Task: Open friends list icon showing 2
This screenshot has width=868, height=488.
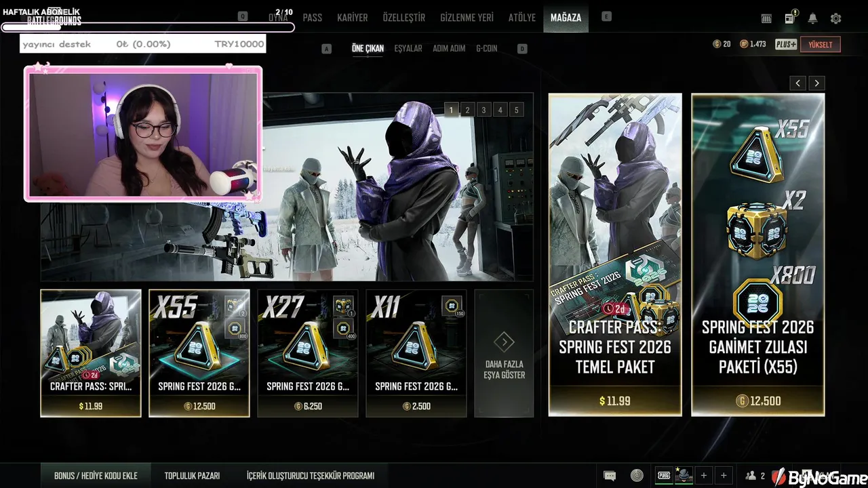Action: [x=755, y=476]
